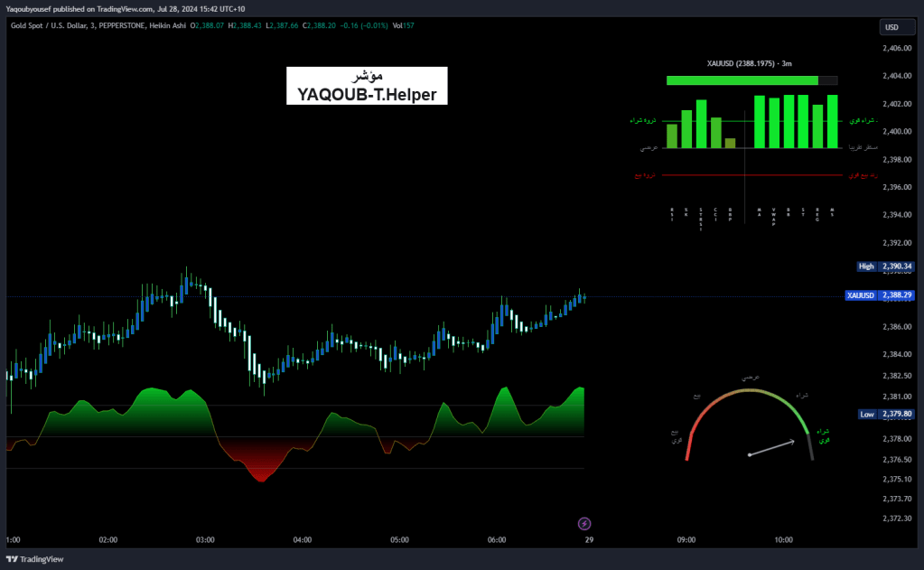Click the 03:00 time axis marker
The width and height of the screenshot is (924, 570).
205,540
